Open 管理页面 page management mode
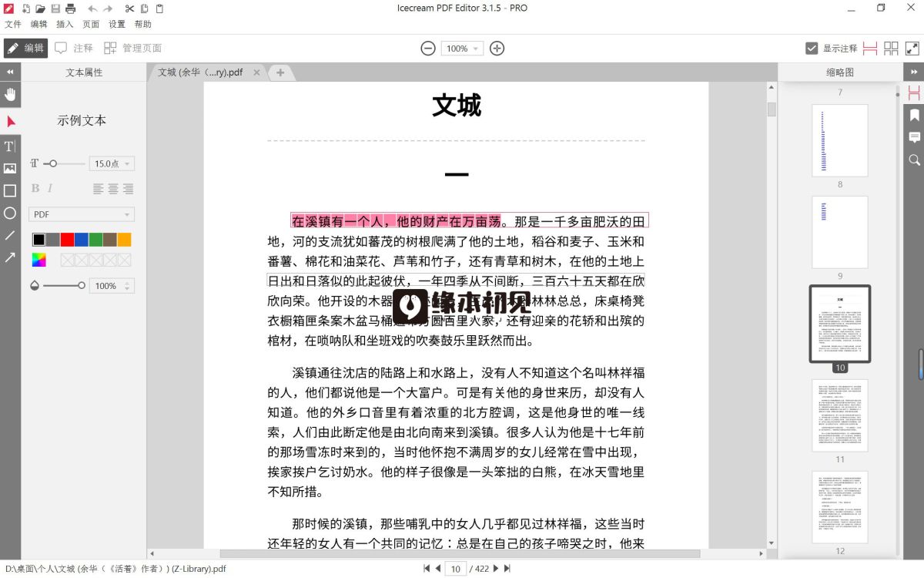Screen dimensions: 924x578 click(133, 49)
